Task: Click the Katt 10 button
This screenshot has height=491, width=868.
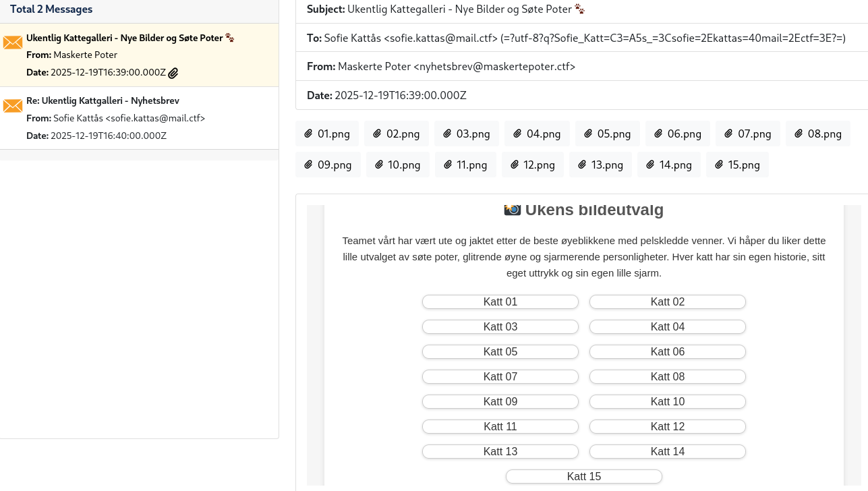Action: pos(667,401)
